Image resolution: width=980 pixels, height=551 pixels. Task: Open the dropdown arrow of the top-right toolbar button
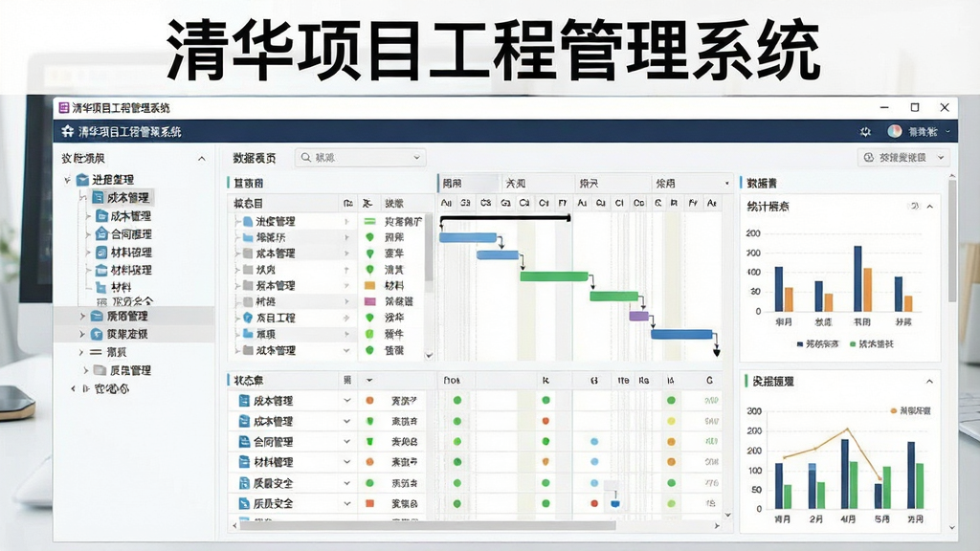tap(941, 158)
